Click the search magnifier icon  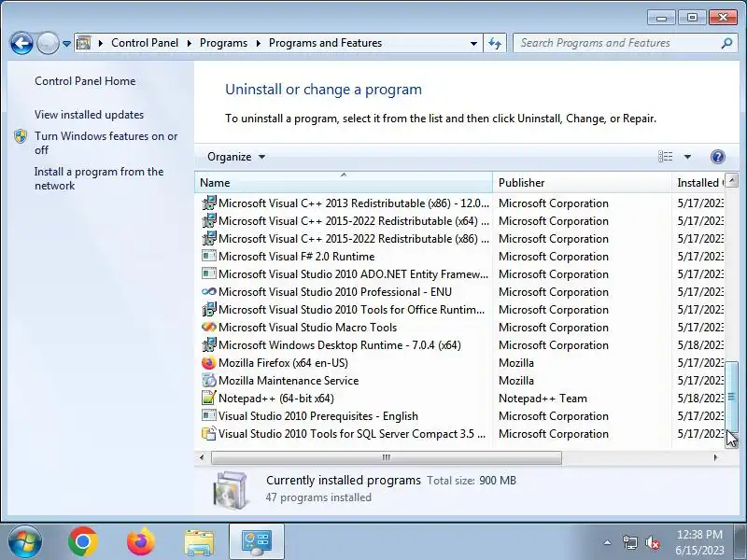726,43
